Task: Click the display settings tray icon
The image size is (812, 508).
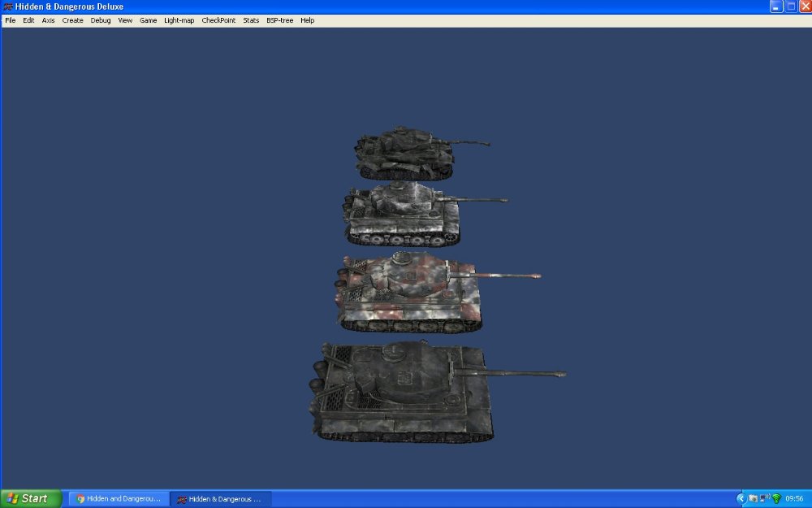Action: coord(753,498)
